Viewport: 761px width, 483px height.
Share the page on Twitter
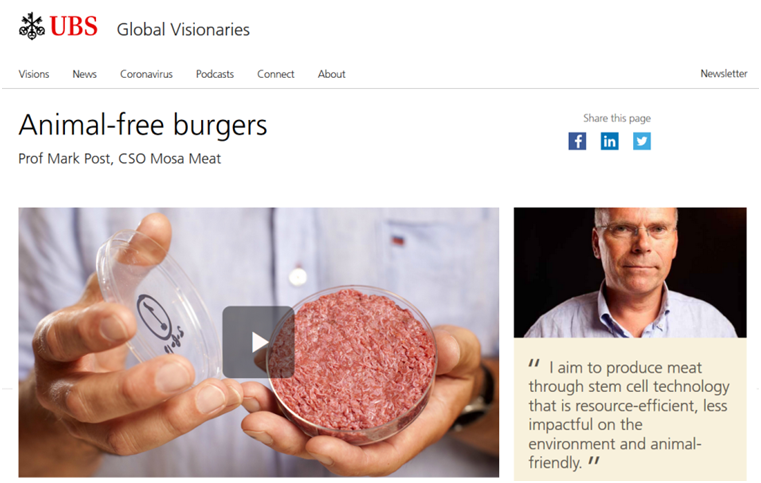[x=642, y=141]
